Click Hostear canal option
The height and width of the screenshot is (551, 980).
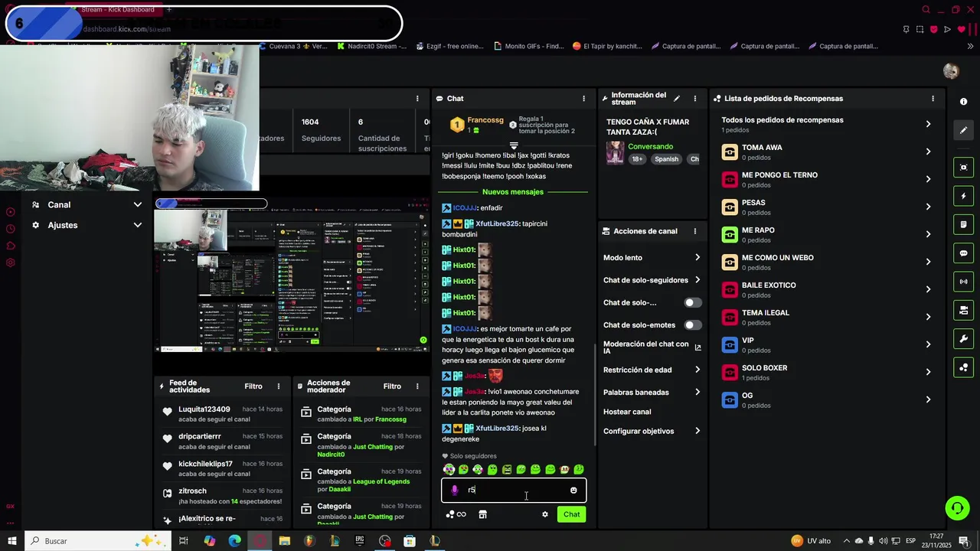627,412
